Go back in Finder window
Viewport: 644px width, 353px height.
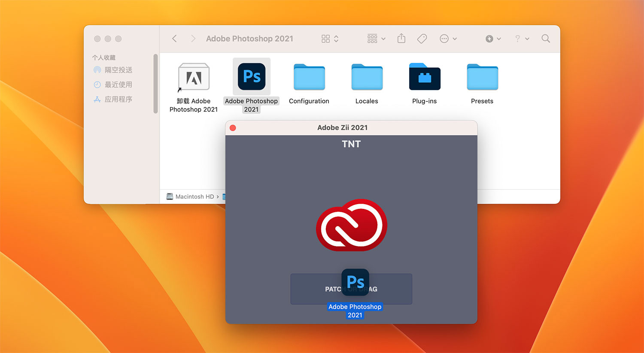point(174,39)
